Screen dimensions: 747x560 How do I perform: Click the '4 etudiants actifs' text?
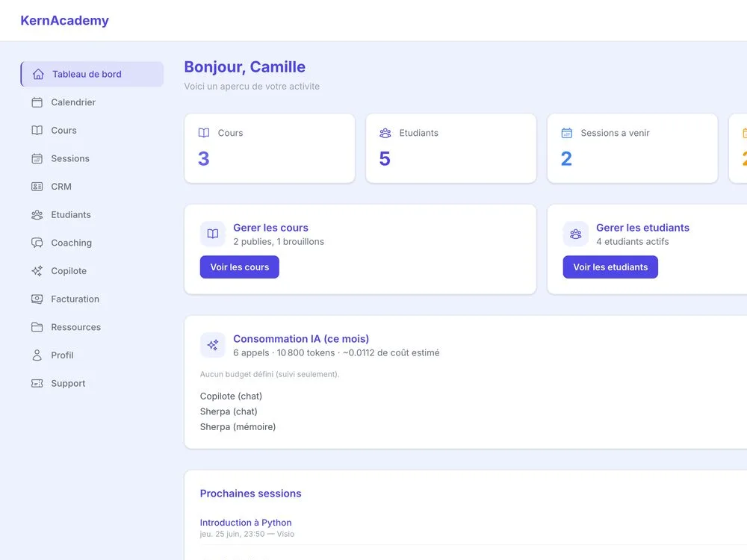(632, 241)
